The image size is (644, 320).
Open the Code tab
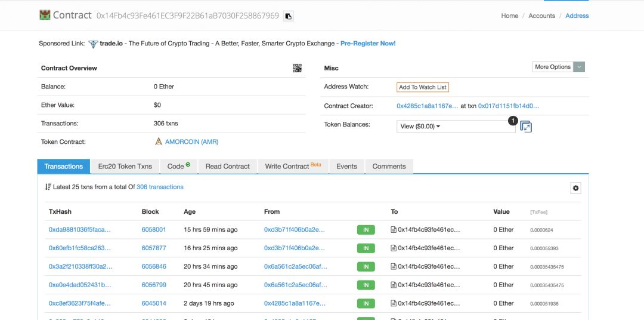179,166
